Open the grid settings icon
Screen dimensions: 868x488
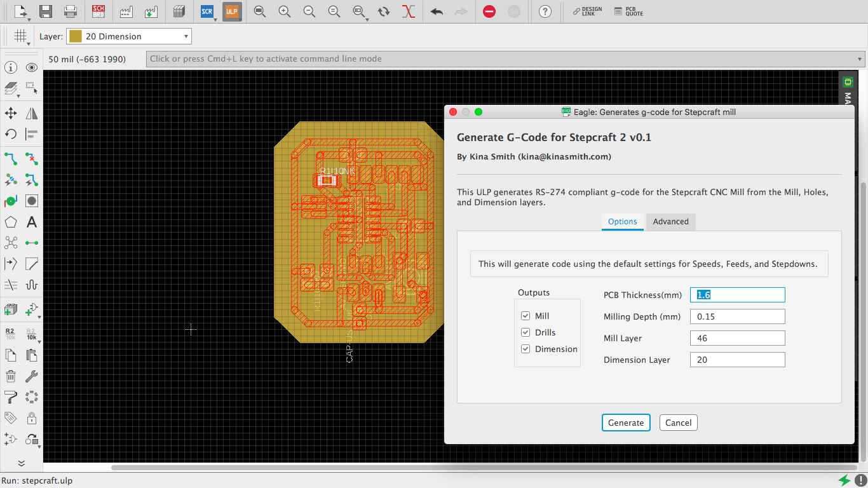click(20, 36)
